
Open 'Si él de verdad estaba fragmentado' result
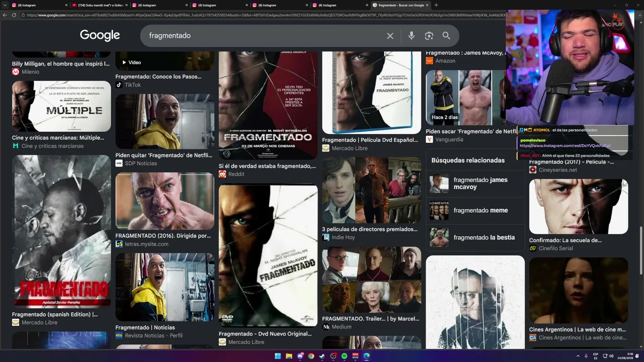tap(268, 166)
